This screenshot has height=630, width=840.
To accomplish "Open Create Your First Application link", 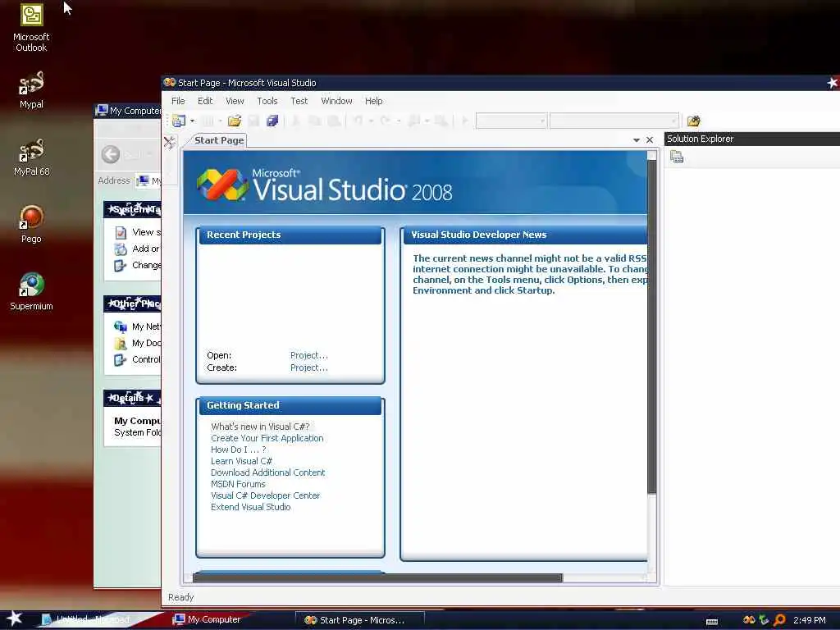I will click(267, 438).
